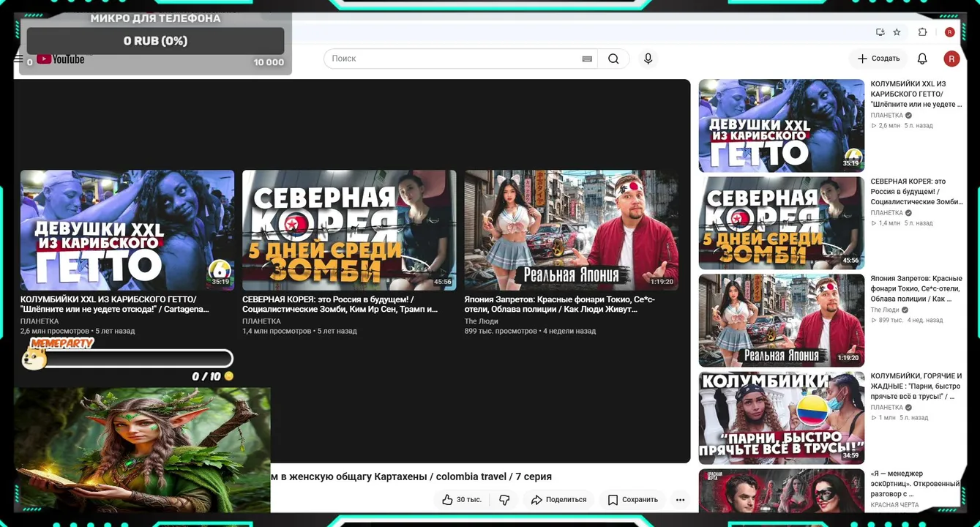Screen dimensions: 980x527
Task: Open sidebar thumbnail Девушки XXL из Карибского гетто
Action: pos(782,126)
